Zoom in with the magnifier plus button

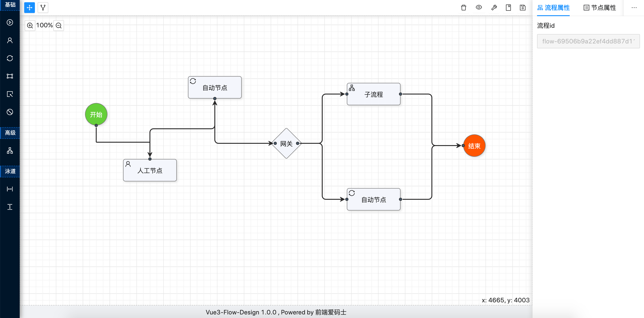point(30,25)
